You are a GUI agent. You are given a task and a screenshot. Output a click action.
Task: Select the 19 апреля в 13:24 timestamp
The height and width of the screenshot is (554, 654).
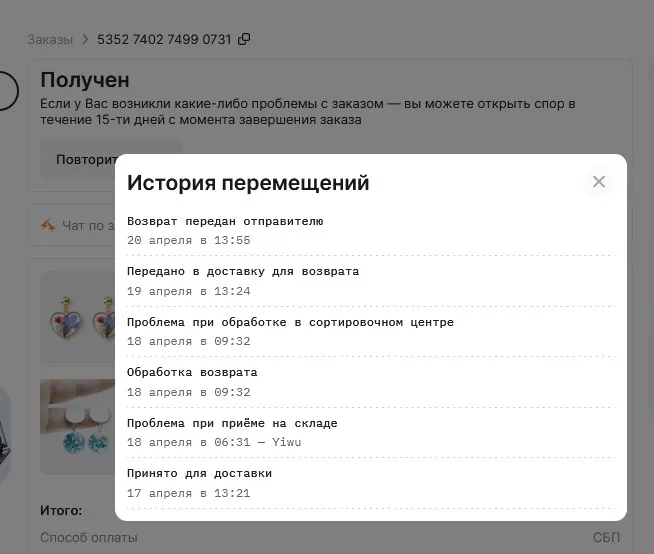(x=189, y=291)
